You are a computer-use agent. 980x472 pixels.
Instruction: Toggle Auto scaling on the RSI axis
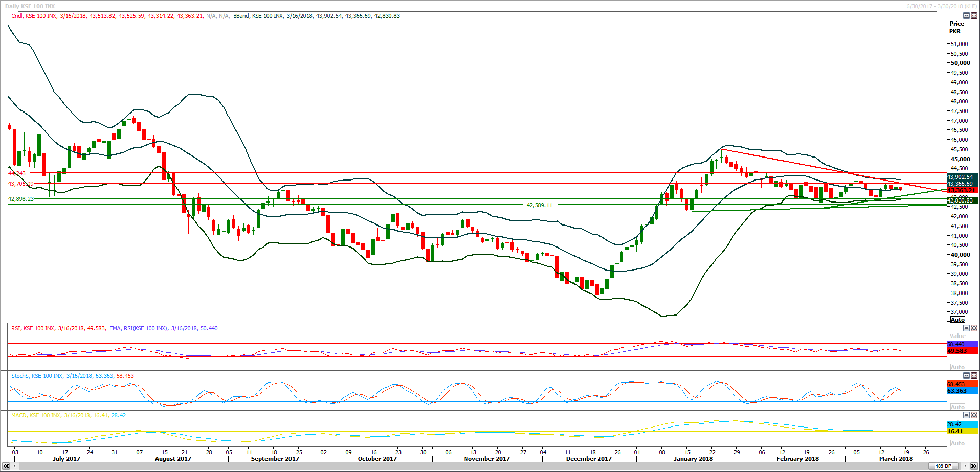click(957, 367)
